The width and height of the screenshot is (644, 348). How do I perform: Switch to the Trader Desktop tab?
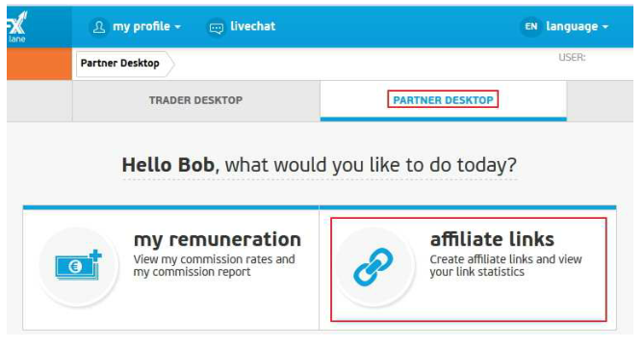[196, 100]
